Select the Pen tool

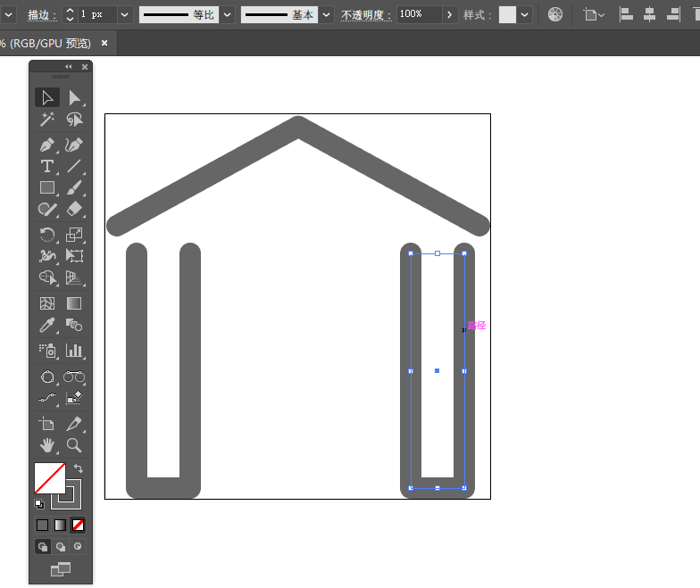click(x=47, y=145)
